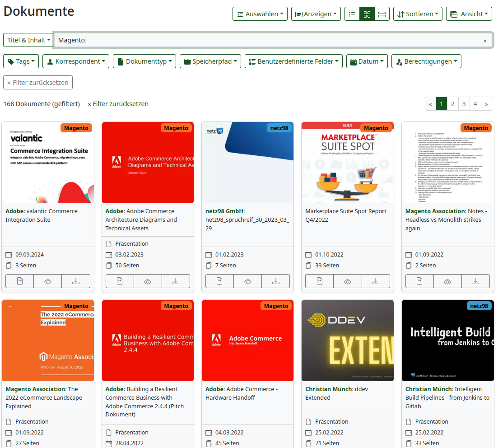Open 2022 eCommerce Landscape thumbnail
The image size is (498, 448).
click(48, 341)
